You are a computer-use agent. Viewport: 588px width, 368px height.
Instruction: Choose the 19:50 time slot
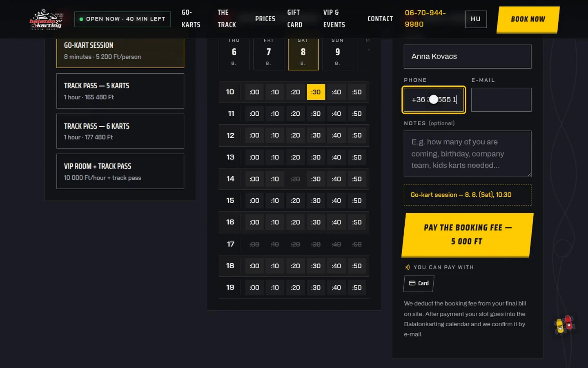pyautogui.click(x=357, y=287)
